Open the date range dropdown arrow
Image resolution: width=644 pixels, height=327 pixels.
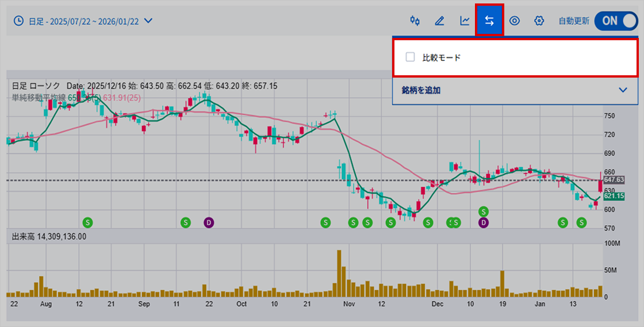coord(148,21)
